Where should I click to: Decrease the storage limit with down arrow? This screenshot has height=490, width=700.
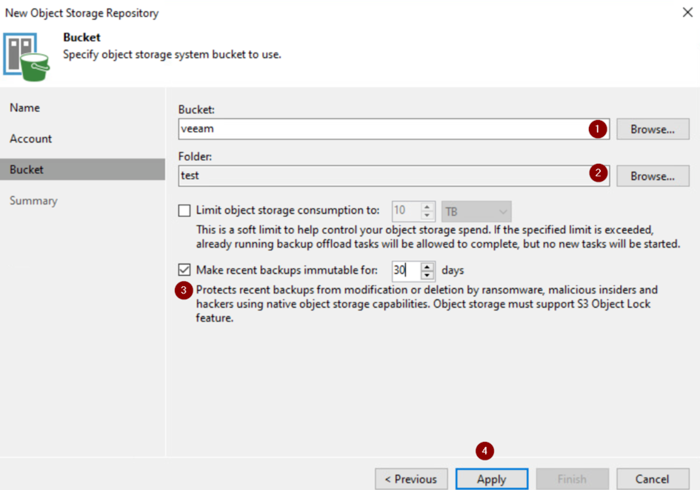click(427, 216)
